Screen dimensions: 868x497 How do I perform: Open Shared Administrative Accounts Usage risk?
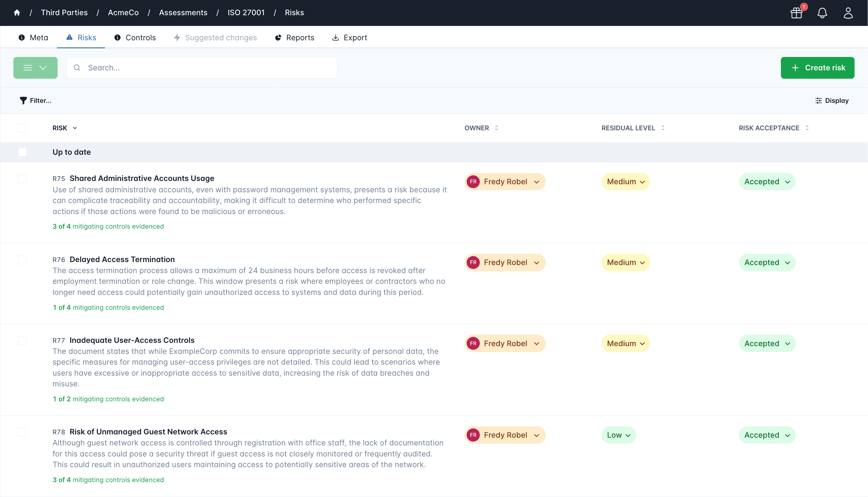[142, 178]
